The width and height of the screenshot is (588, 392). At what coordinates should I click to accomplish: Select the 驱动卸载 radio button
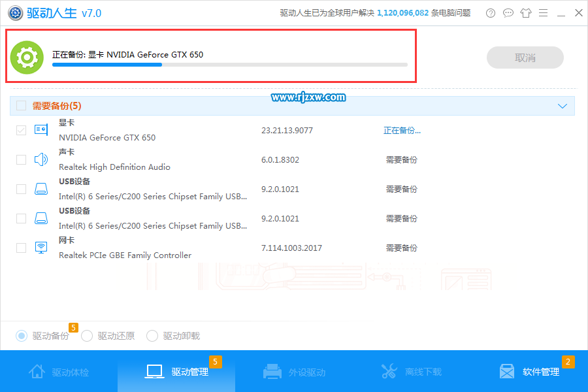(152, 336)
